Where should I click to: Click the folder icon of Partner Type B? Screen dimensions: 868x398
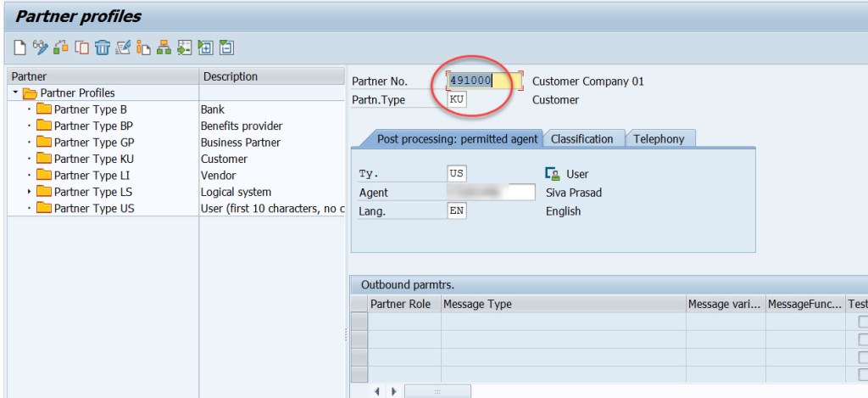point(44,109)
